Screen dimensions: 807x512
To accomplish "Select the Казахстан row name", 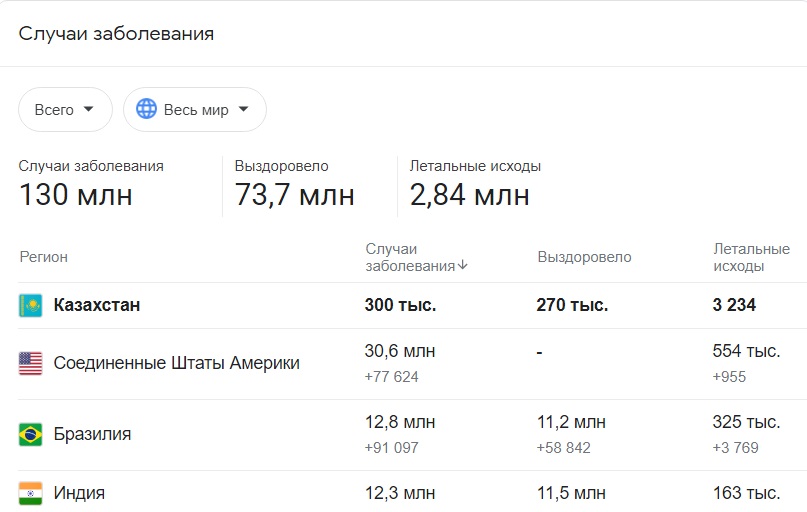I will [x=97, y=305].
